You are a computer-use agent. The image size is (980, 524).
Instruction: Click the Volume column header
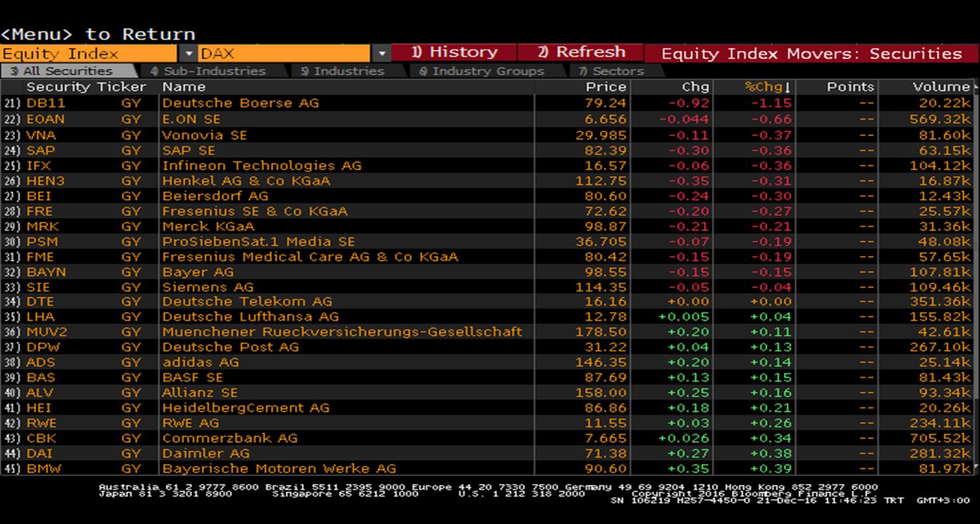941,87
